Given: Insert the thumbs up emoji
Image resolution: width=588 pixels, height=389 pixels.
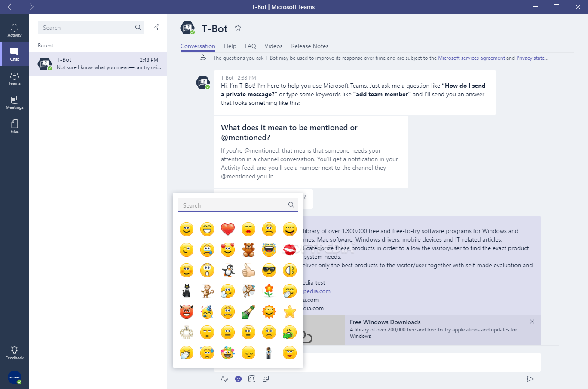Looking at the screenshot, I should tap(248, 270).
